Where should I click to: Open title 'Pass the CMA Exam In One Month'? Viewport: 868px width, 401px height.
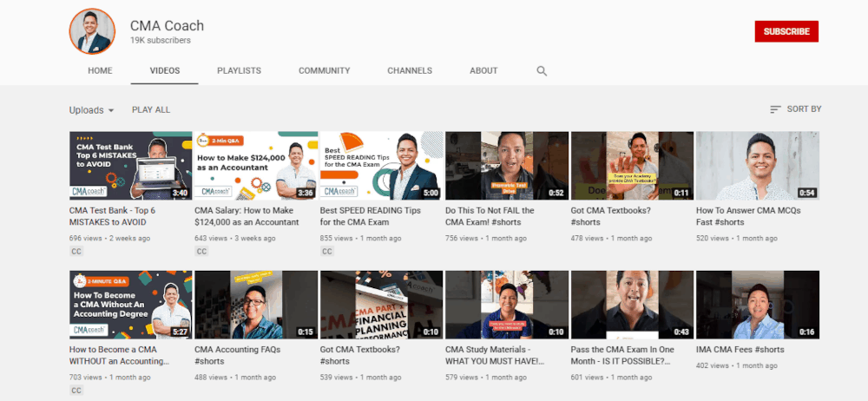pyautogui.click(x=622, y=356)
